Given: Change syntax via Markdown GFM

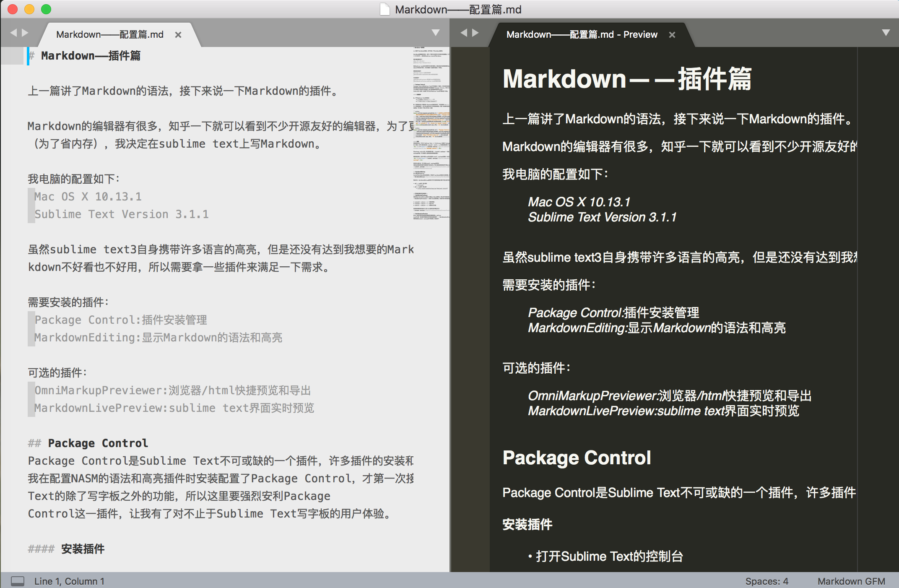Looking at the screenshot, I should point(851,581).
